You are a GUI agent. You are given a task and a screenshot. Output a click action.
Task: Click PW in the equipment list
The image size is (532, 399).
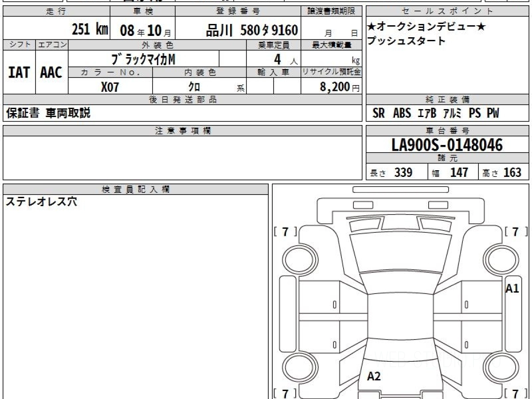(493, 113)
